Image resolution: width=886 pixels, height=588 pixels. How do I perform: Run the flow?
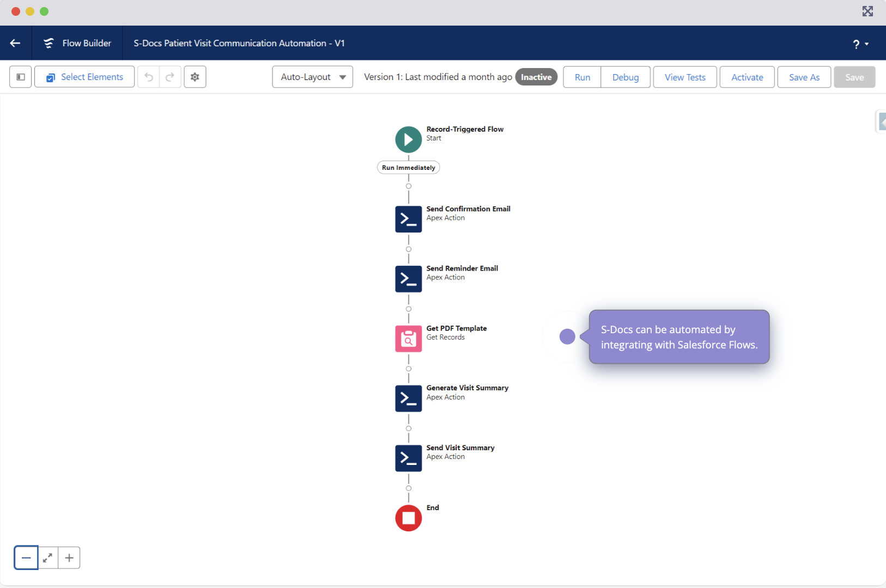coord(582,77)
